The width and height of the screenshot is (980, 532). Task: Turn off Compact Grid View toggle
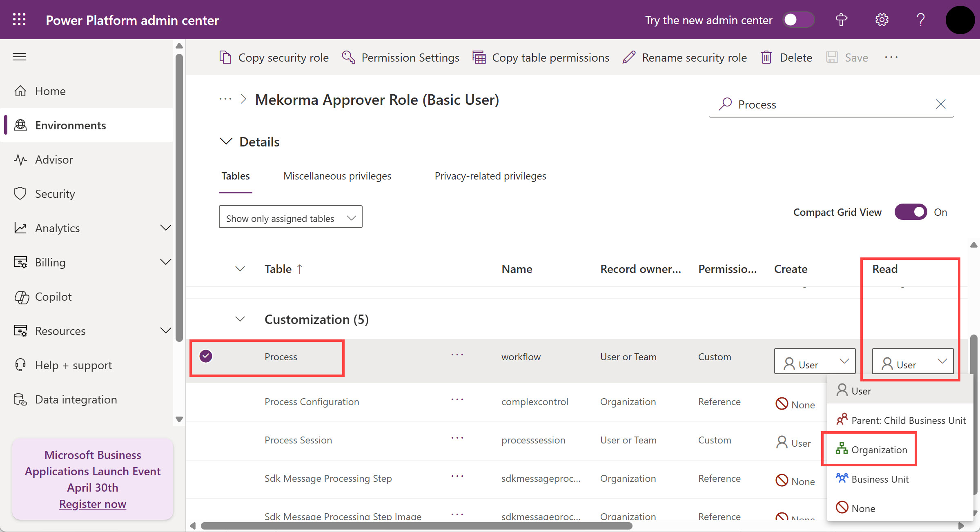pyautogui.click(x=911, y=212)
